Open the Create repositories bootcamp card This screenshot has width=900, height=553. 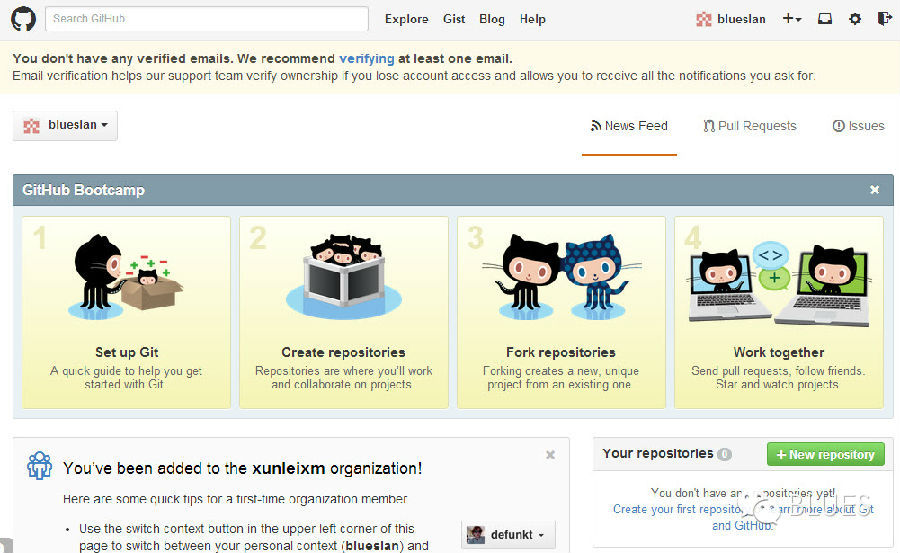pos(344,312)
